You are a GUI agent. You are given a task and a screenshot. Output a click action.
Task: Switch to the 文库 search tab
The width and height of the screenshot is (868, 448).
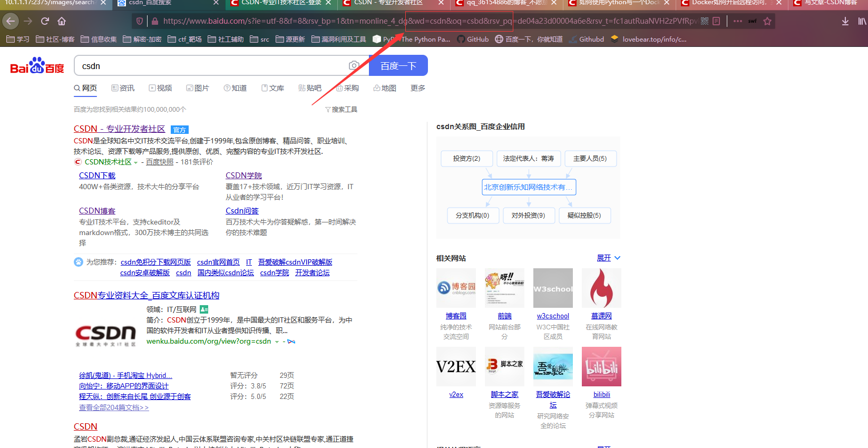tap(272, 88)
